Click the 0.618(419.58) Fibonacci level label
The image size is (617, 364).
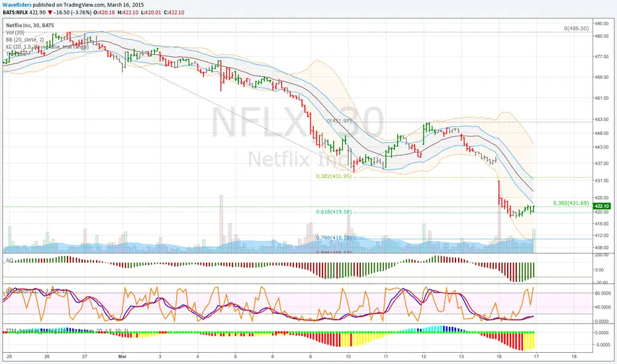[334, 212]
